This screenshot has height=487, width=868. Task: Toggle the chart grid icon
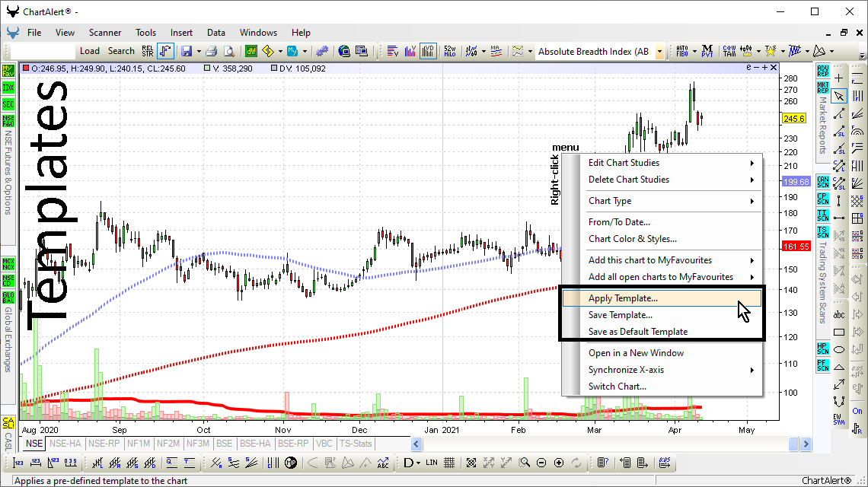click(x=449, y=463)
